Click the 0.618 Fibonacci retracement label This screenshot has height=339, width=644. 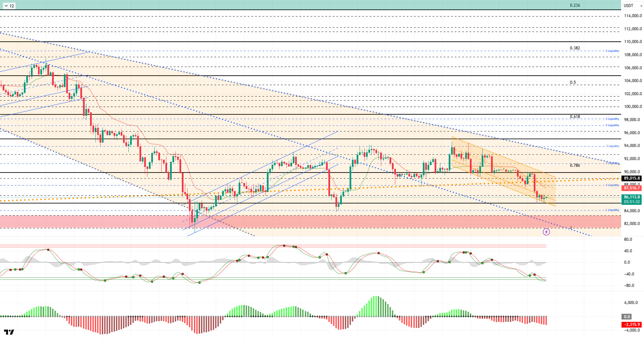tap(575, 117)
